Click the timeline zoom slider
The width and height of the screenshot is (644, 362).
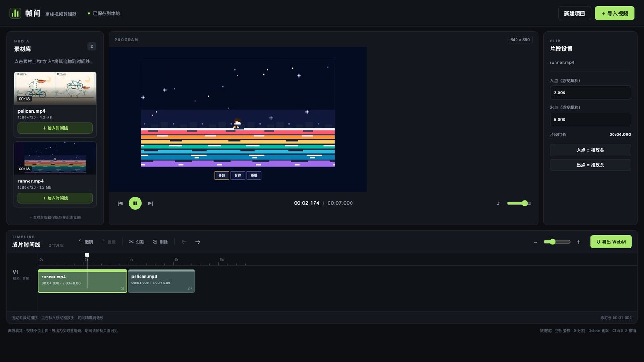pyautogui.click(x=557, y=242)
